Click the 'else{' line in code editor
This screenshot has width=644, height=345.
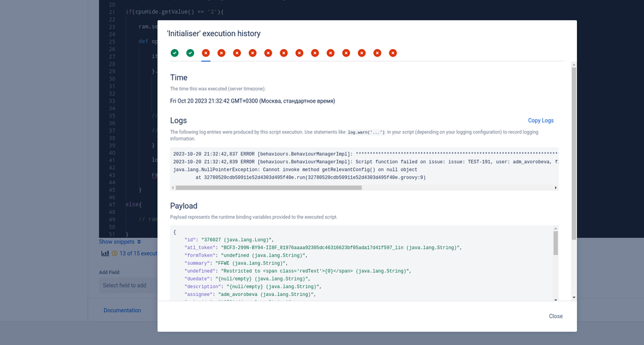(x=133, y=204)
